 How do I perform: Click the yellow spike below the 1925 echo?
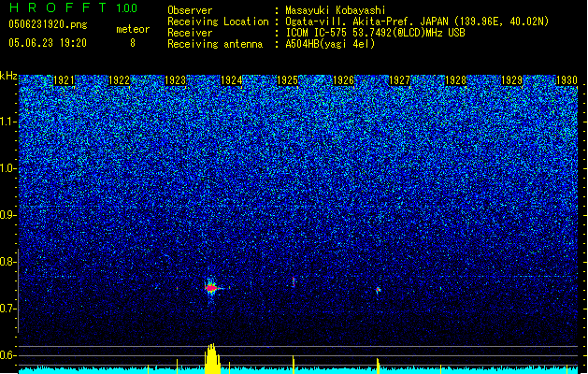pyautogui.click(x=294, y=365)
